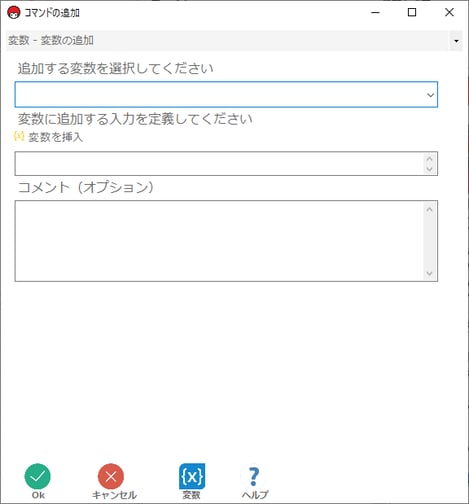Confirm with the green Ok checkmark icon
The width and height of the screenshot is (469, 504).
coord(38,476)
